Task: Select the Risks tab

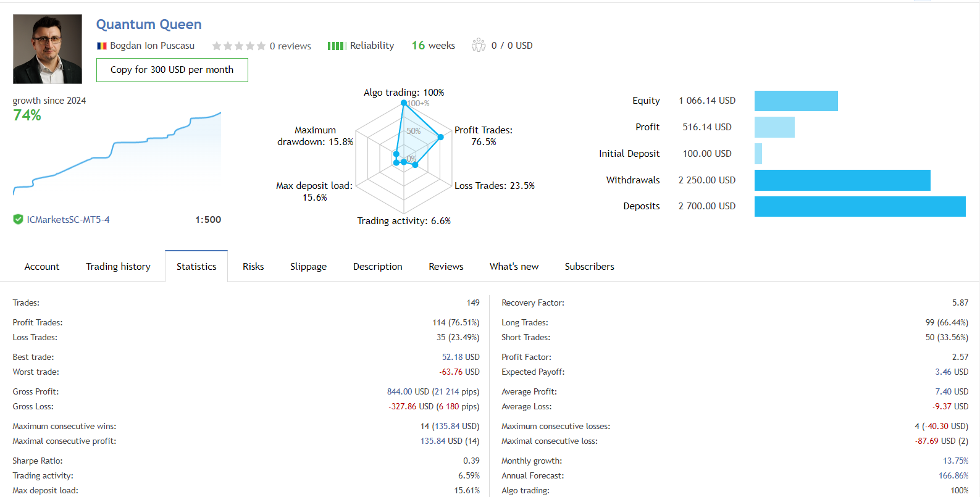Action: coord(253,267)
